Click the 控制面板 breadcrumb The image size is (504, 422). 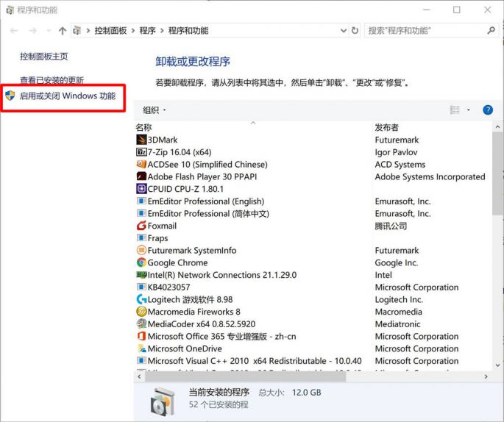click(110, 31)
